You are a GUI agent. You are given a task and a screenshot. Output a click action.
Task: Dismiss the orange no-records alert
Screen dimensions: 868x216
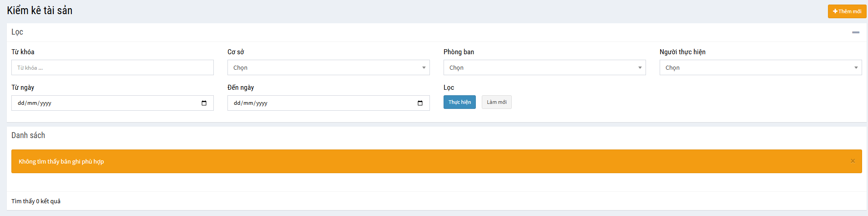853,161
